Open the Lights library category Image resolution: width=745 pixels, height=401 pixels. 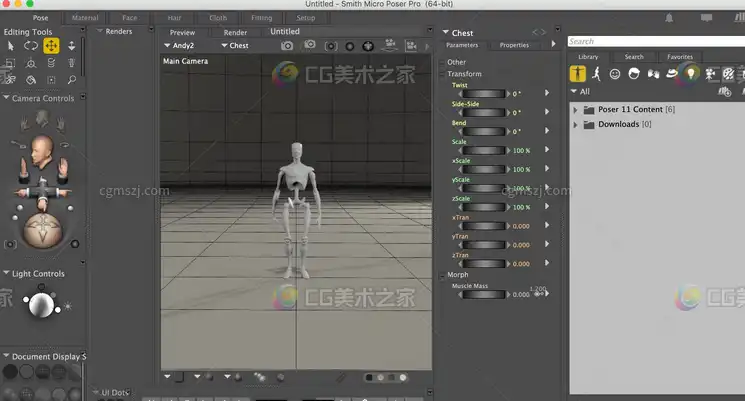691,74
